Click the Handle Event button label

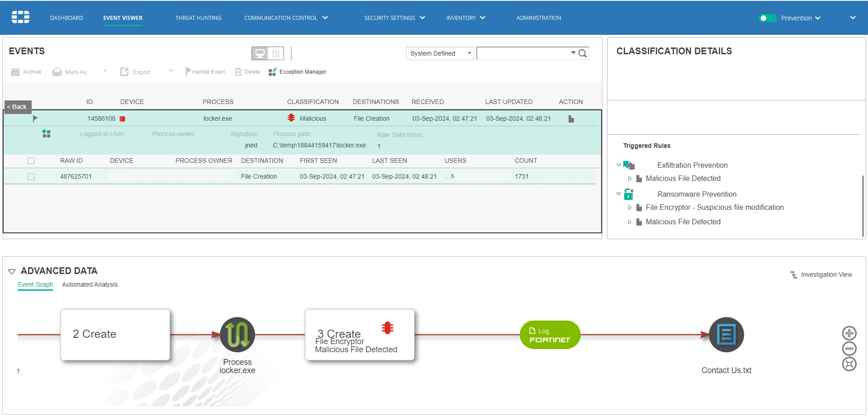(209, 72)
